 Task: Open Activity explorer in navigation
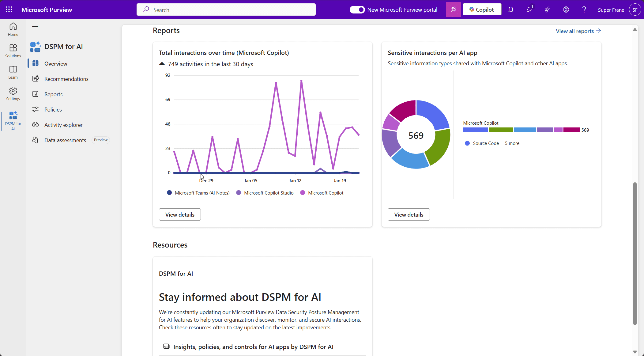63,125
